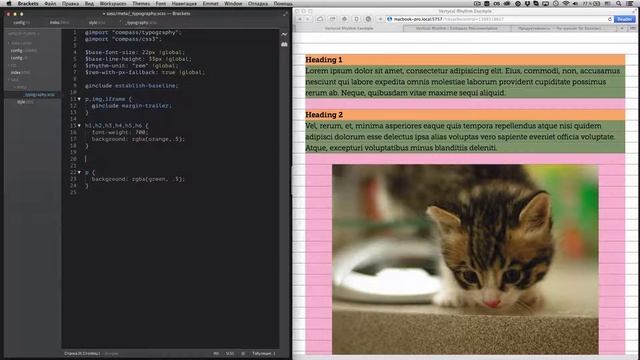Click the kitten image in the page

pyautogui.click(x=465, y=260)
